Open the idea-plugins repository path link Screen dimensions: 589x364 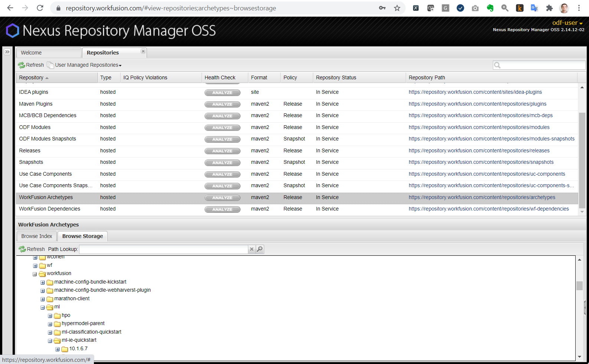[x=475, y=92]
